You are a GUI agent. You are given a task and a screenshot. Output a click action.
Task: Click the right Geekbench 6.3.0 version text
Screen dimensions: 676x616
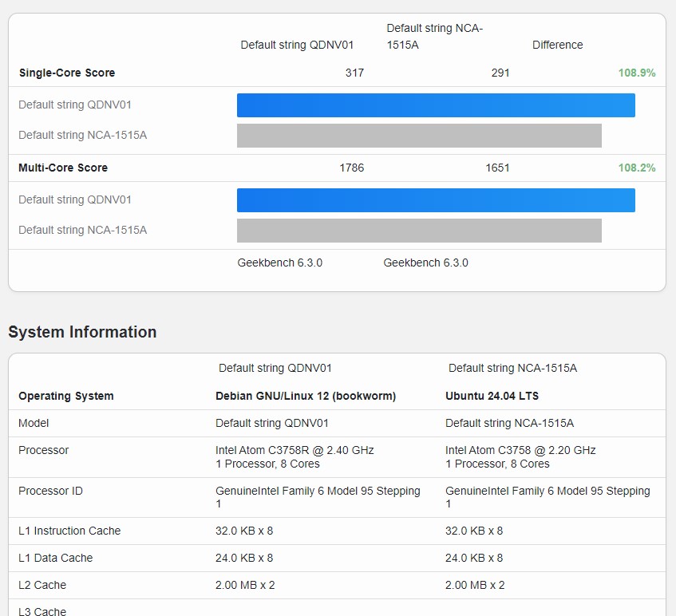(x=425, y=263)
